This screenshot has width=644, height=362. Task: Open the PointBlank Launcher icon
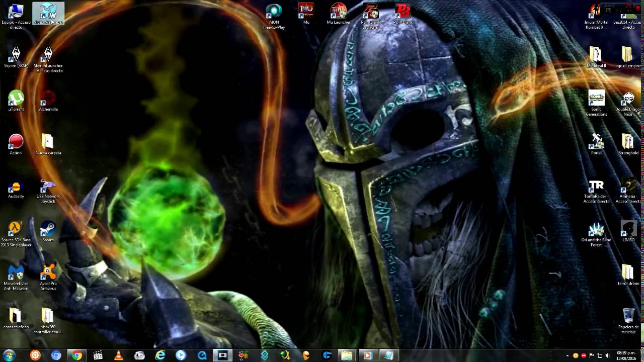370,16
